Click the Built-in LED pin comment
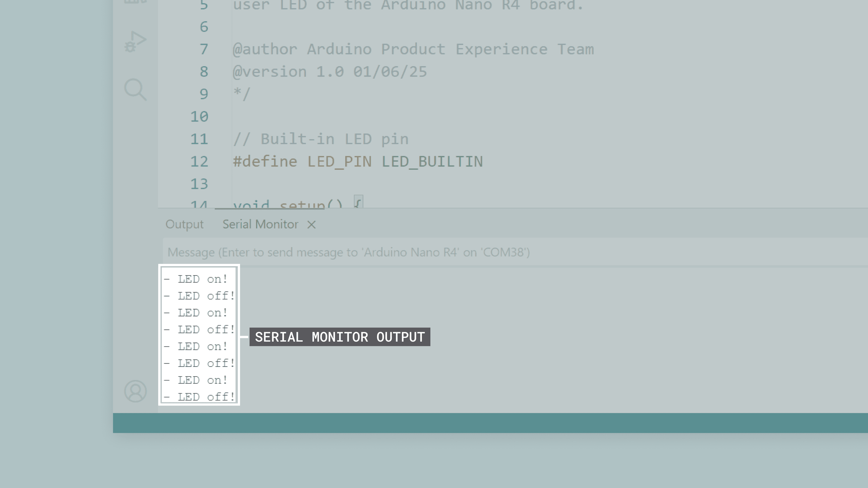868x488 pixels. (321, 139)
